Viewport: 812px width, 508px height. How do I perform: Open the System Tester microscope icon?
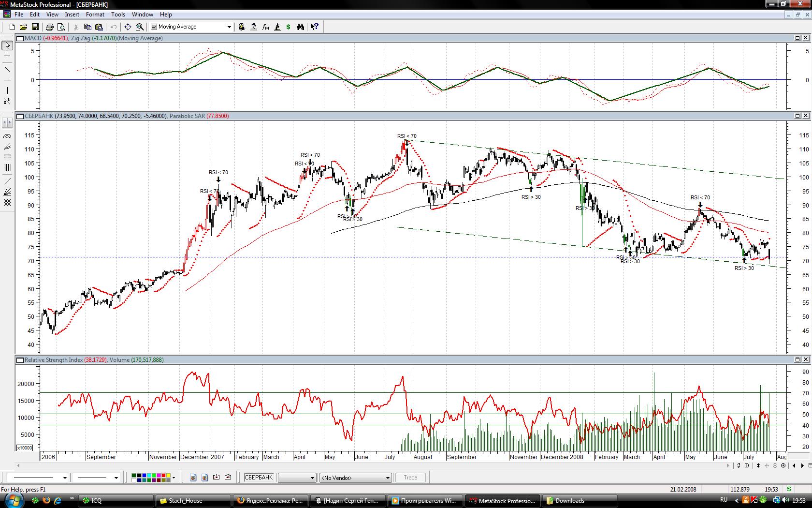coord(277,27)
